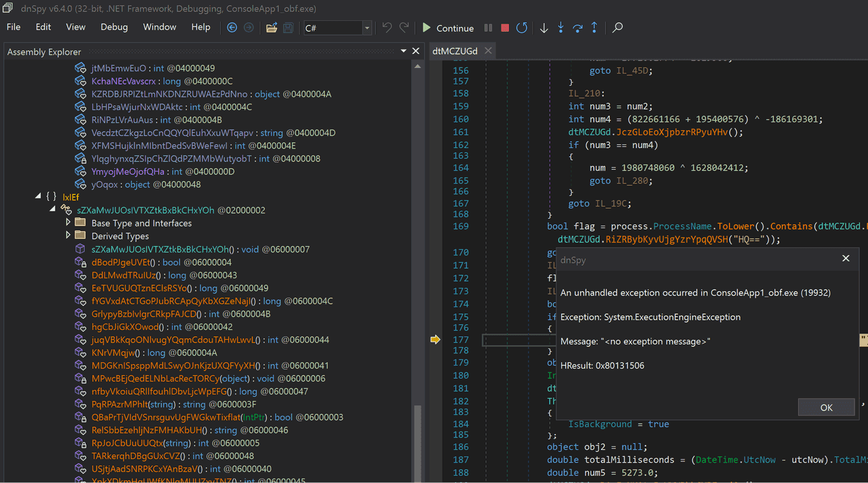868x483 pixels.
Task: Close the dnSpy exception dialog
Action: 845,258
